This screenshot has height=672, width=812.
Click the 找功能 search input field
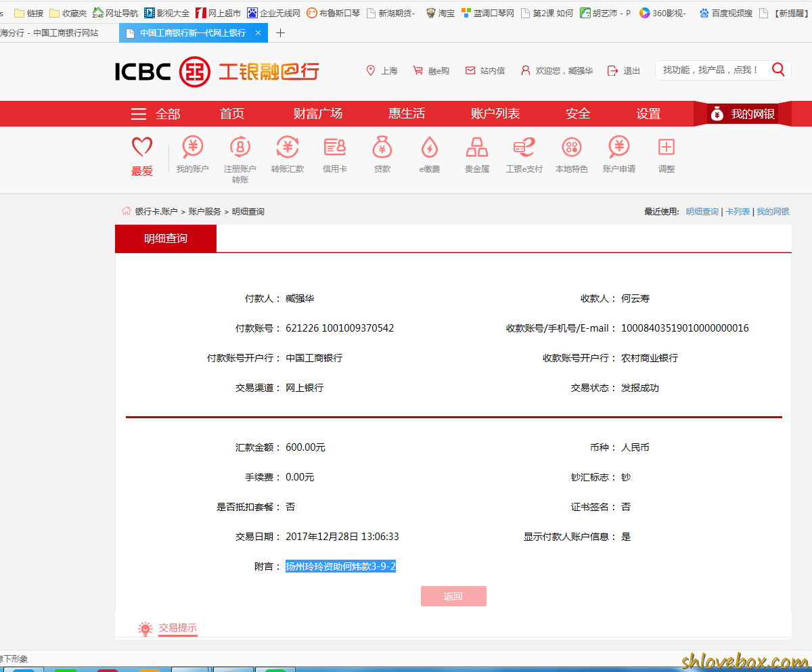710,70
